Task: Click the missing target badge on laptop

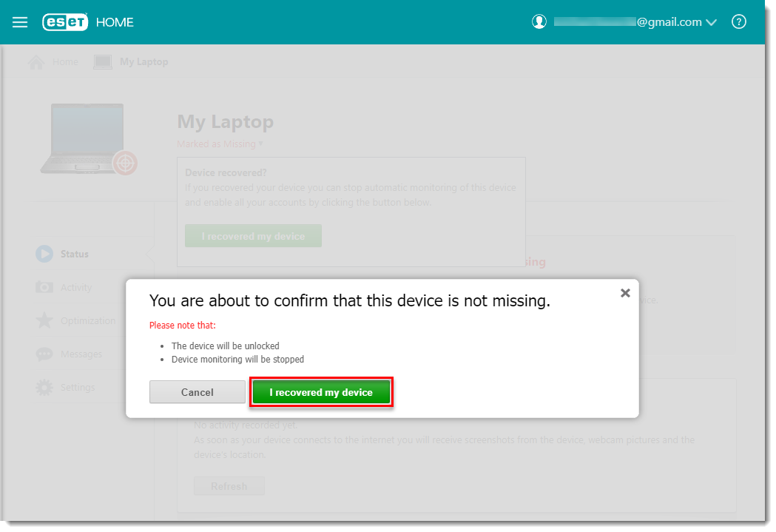Action: (125, 163)
